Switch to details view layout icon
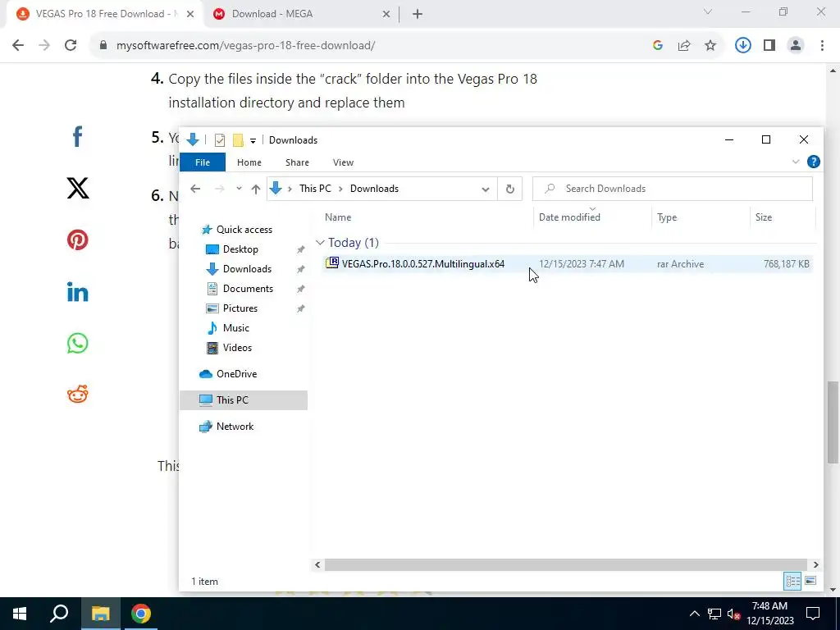 [793, 582]
